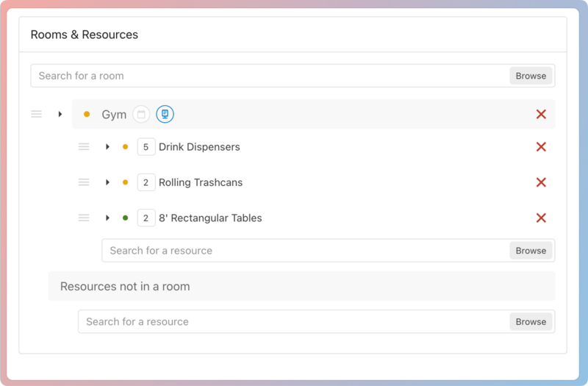This screenshot has height=386, width=588.
Task: Click the drag handle beside 8' Rectangular Tables
Action: [84, 218]
